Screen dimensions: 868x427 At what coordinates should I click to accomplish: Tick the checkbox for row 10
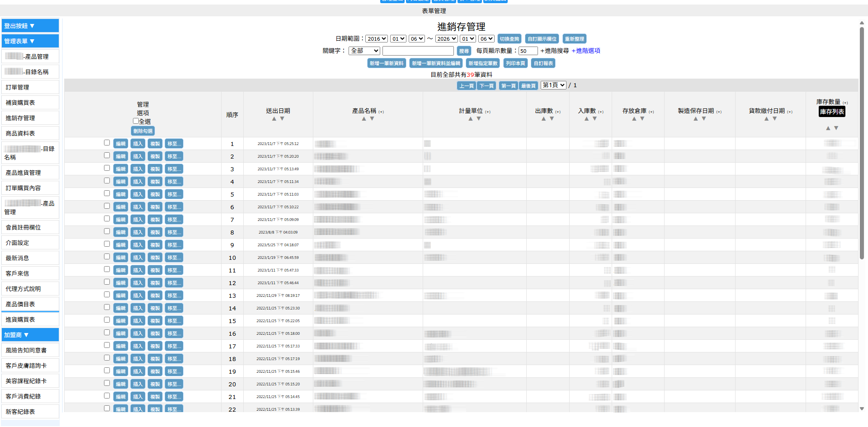pyautogui.click(x=107, y=257)
